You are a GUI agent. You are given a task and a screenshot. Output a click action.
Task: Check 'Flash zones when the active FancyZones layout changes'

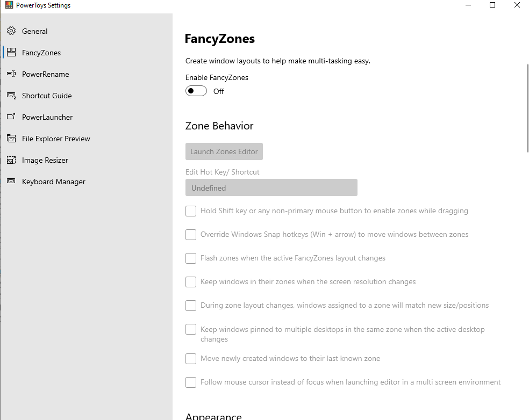191,258
